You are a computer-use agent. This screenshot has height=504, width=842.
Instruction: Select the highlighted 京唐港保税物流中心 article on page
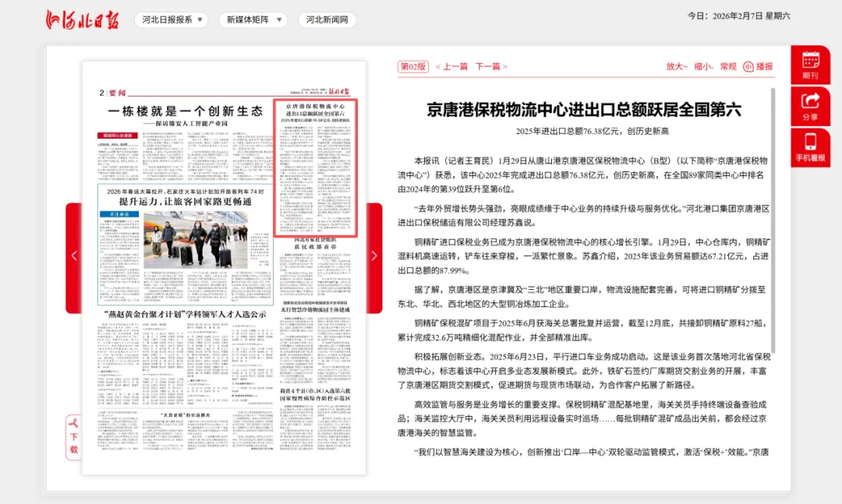(315, 167)
